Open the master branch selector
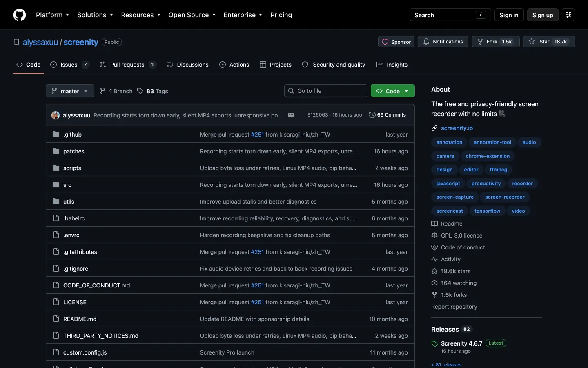 (70, 91)
